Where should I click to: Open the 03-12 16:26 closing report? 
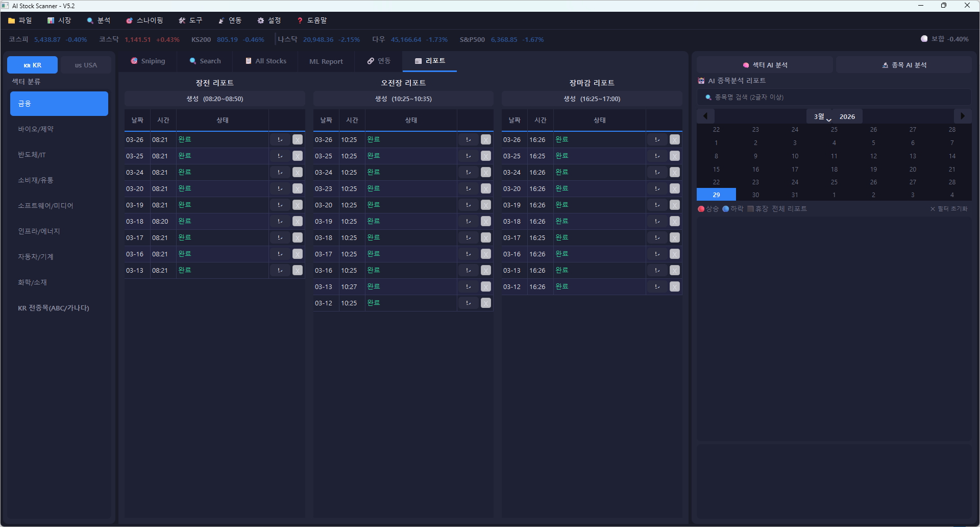657,286
